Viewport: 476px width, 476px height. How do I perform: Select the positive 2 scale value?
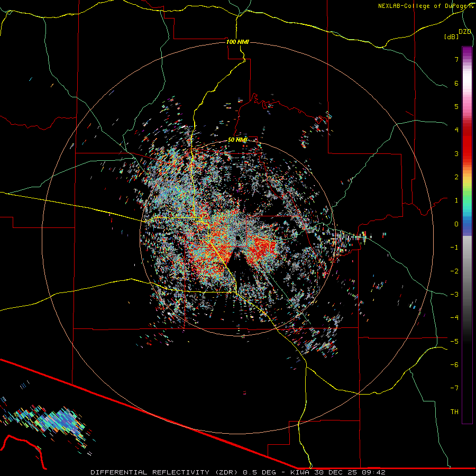[456, 177]
